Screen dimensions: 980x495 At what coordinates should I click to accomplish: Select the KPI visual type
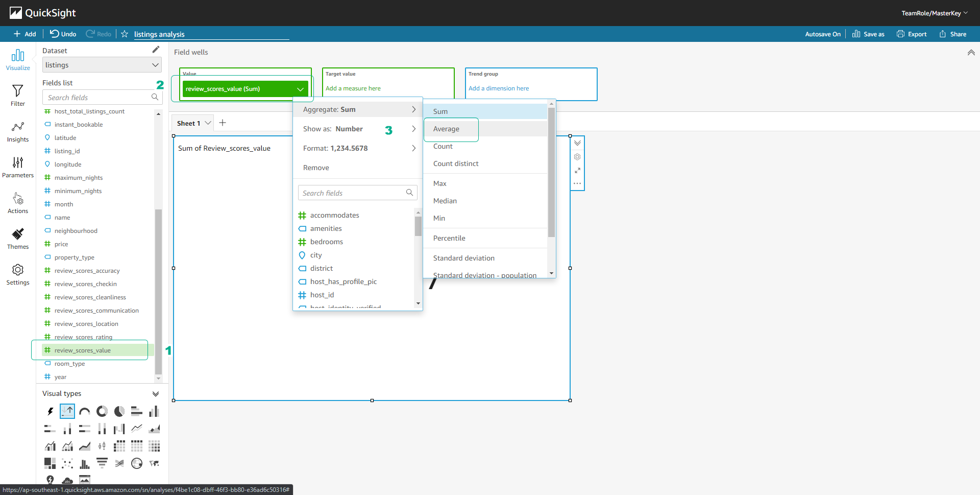(x=67, y=411)
